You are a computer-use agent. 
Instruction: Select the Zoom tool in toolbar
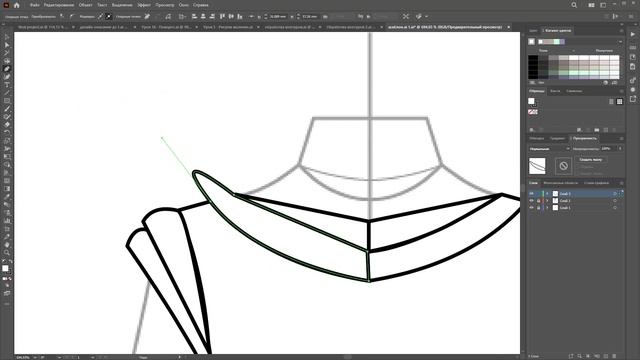click(7, 252)
